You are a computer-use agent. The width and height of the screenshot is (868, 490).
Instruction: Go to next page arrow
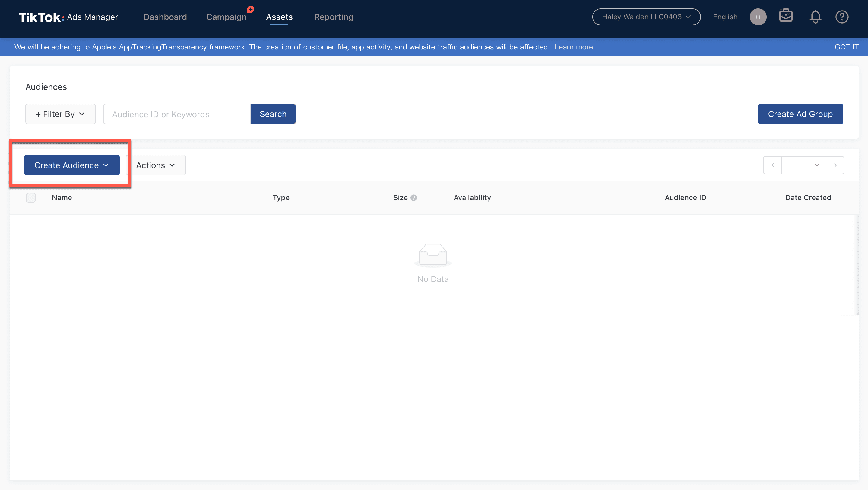(835, 165)
